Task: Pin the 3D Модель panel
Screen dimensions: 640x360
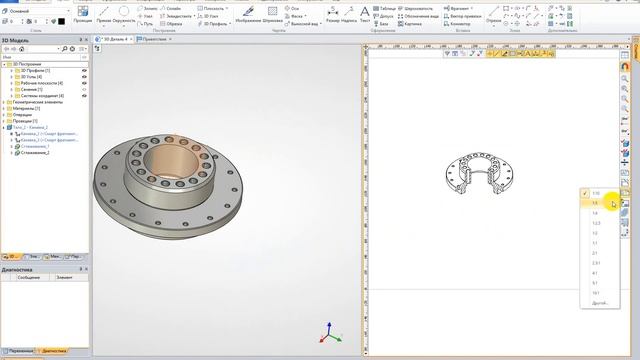Action: click(x=80, y=40)
